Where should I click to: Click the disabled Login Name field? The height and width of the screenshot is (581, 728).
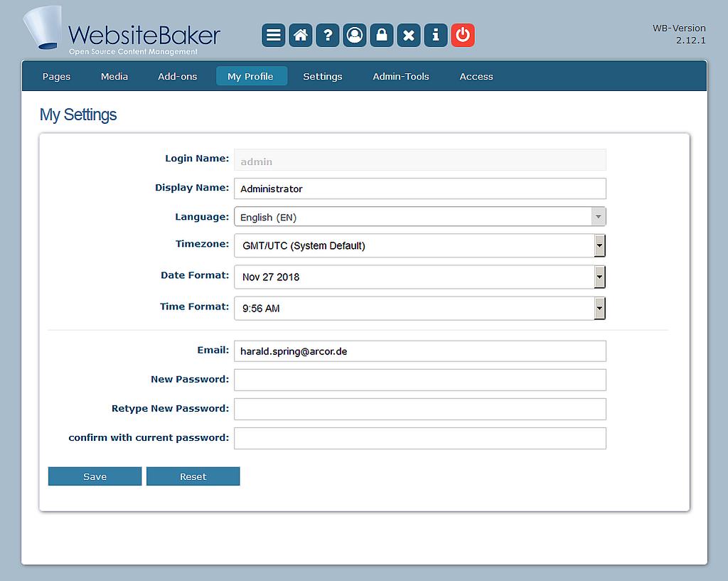420,160
